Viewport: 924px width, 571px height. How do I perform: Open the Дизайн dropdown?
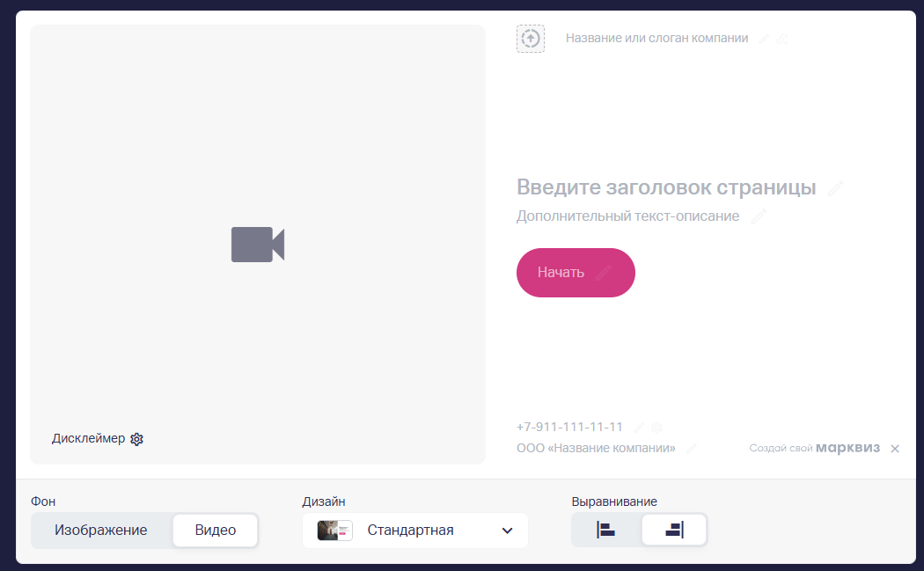414,531
